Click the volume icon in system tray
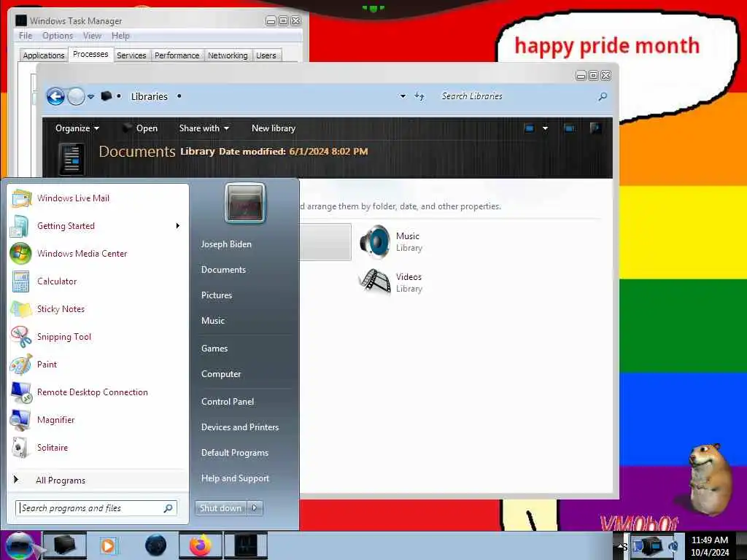 pos(673,545)
